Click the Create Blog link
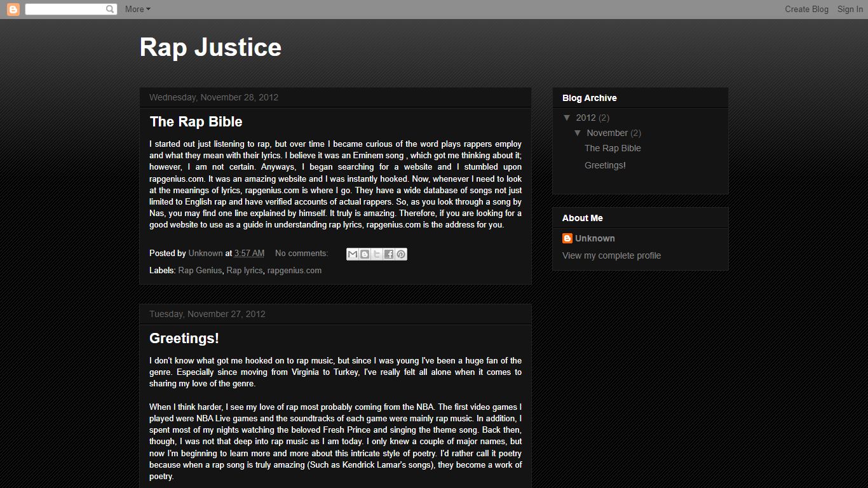The image size is (868, 488). click(806, 9)
